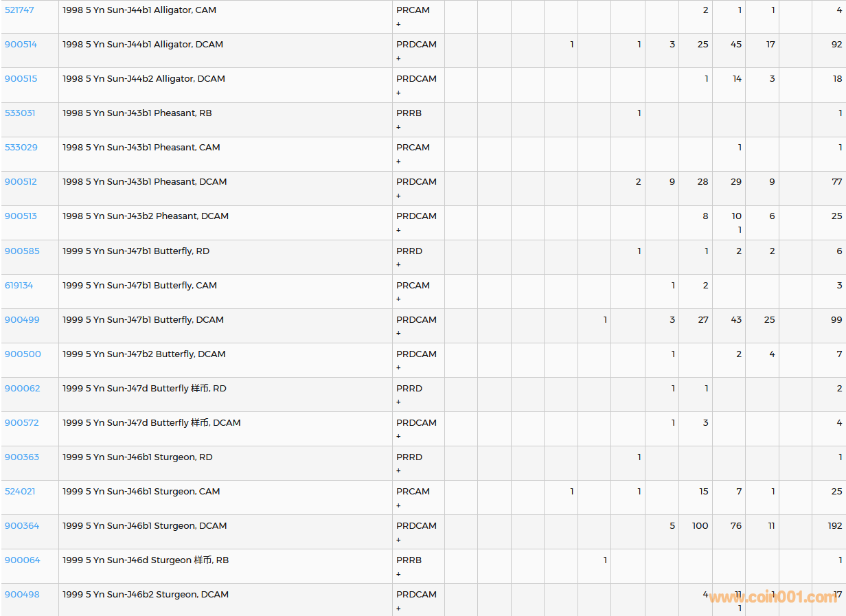Select coin ID 900512 link

[21, 182]
